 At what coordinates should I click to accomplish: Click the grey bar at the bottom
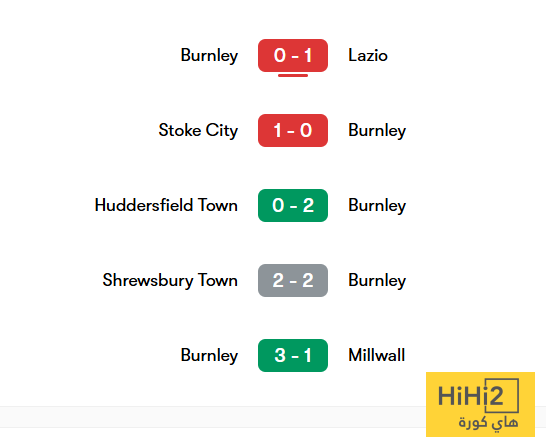[x=213, y=417]
